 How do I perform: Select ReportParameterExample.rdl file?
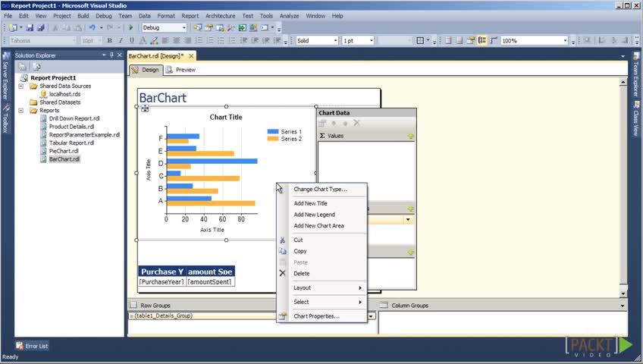tap(84, 135)
